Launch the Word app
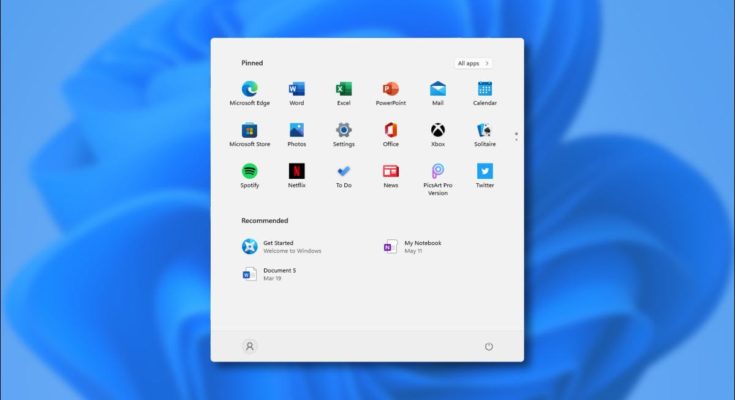The width and height of the screenshot is (735, 400). point(296,90)
